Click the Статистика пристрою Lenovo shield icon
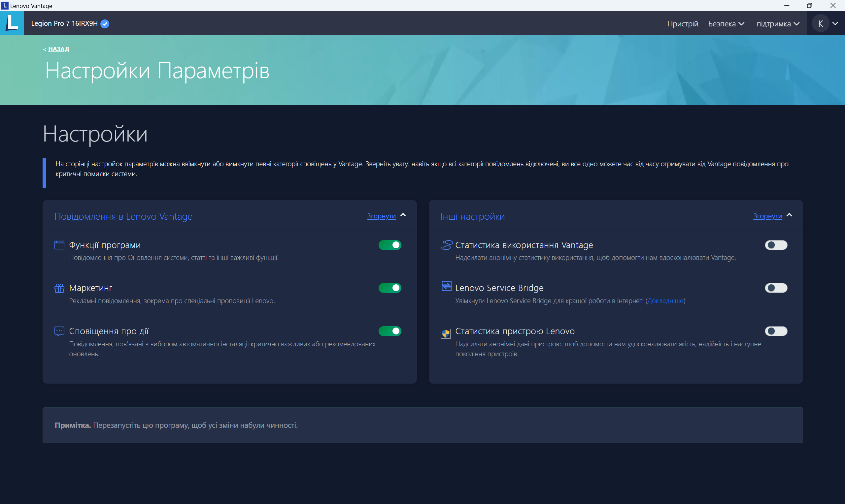This screenshot has height=504, width=845. [445, 333]
